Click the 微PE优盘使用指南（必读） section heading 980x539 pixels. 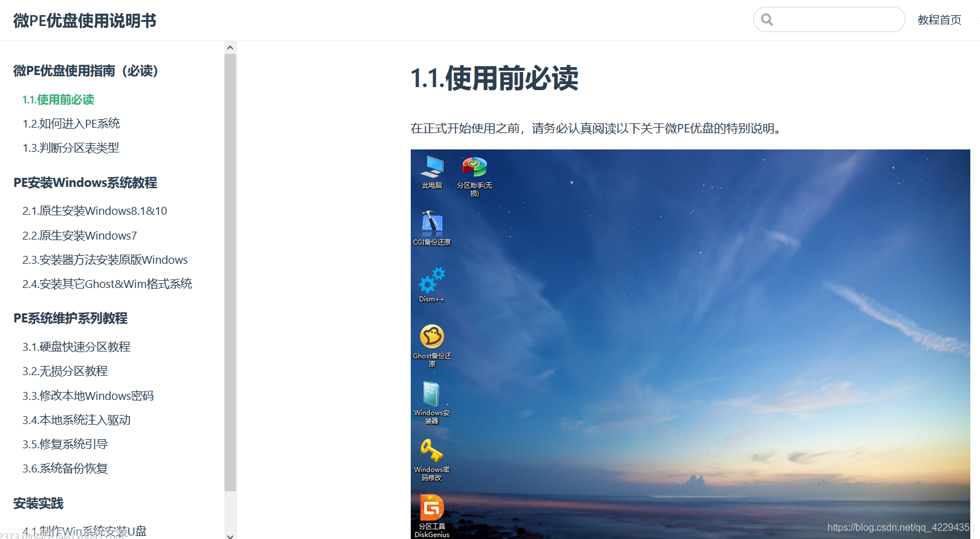coord(86,71)
